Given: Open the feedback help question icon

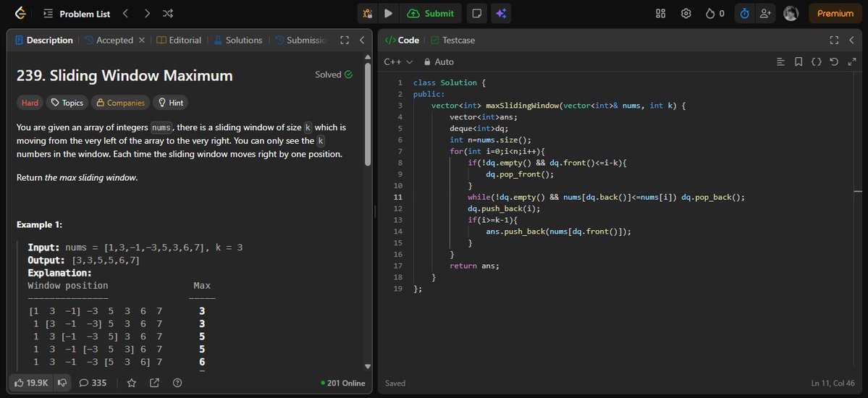Looking at the screenshot, I should tap(177, 383).
